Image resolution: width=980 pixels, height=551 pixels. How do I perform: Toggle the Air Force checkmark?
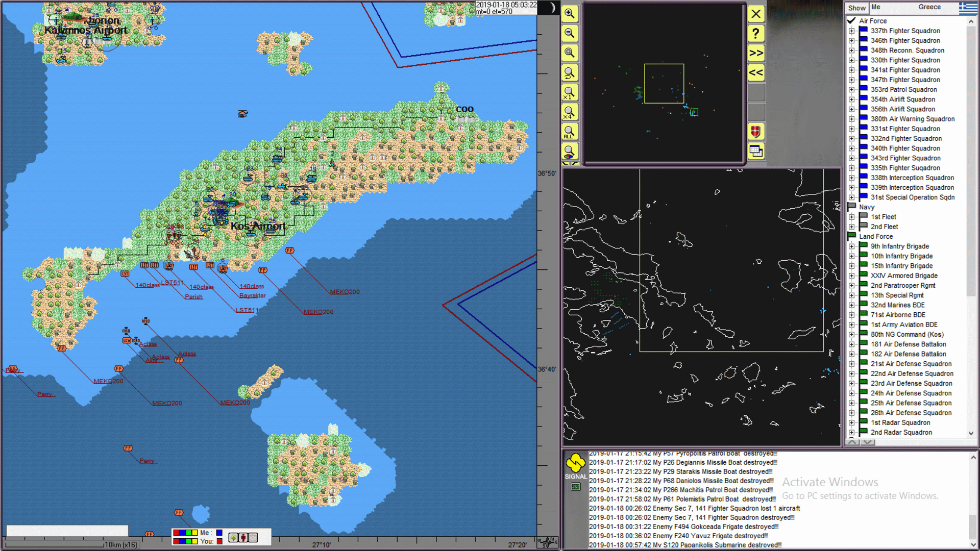(x=851, y=21)
